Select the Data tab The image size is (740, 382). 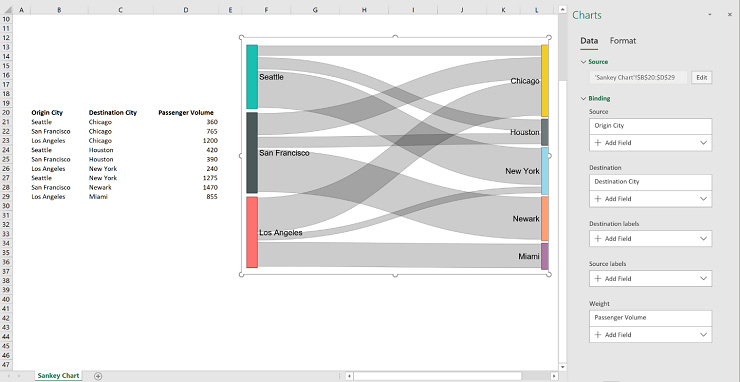(589, 41)
